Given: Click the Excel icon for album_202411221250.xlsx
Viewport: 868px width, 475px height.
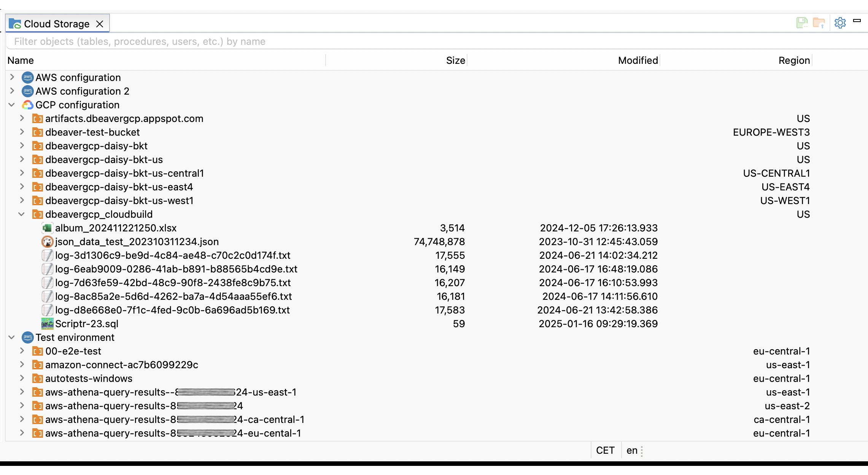Looking at the screenshot, I should click(x=47, y=228).
